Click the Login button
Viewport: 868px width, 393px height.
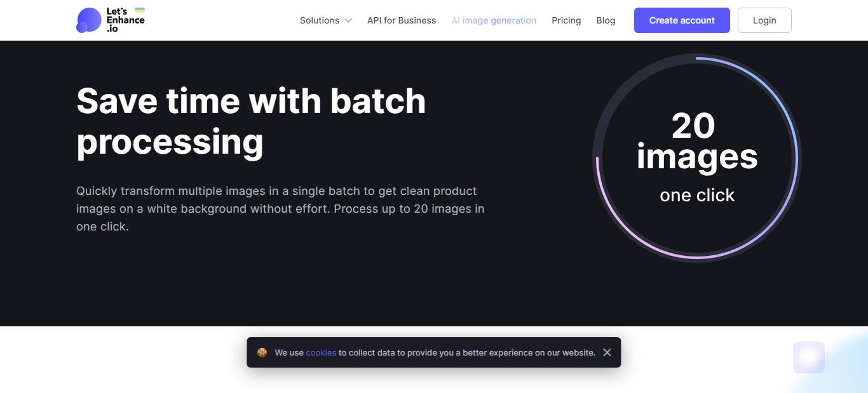[x=764, y=20]
